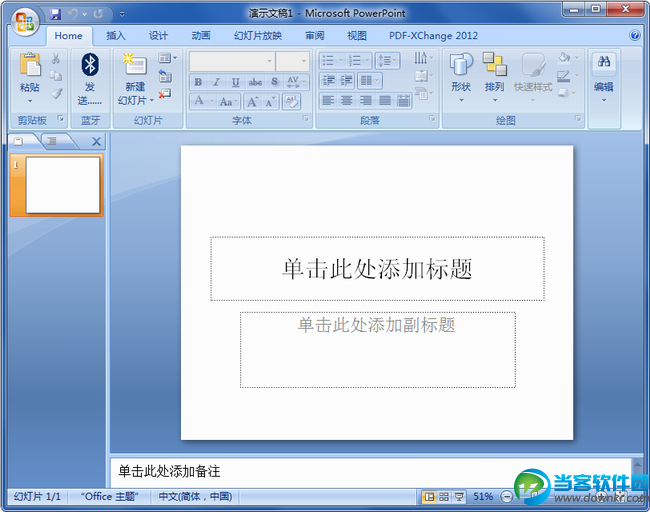
Task: Open the slide layout dropdown
Action: 167,58
